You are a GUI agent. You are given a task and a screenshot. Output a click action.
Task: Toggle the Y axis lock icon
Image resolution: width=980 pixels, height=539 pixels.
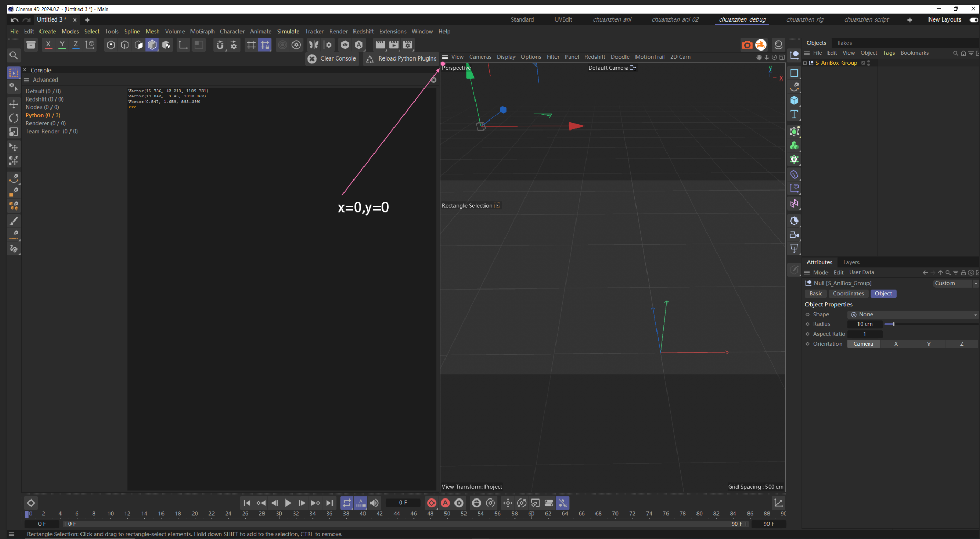(x=62, y=45)
